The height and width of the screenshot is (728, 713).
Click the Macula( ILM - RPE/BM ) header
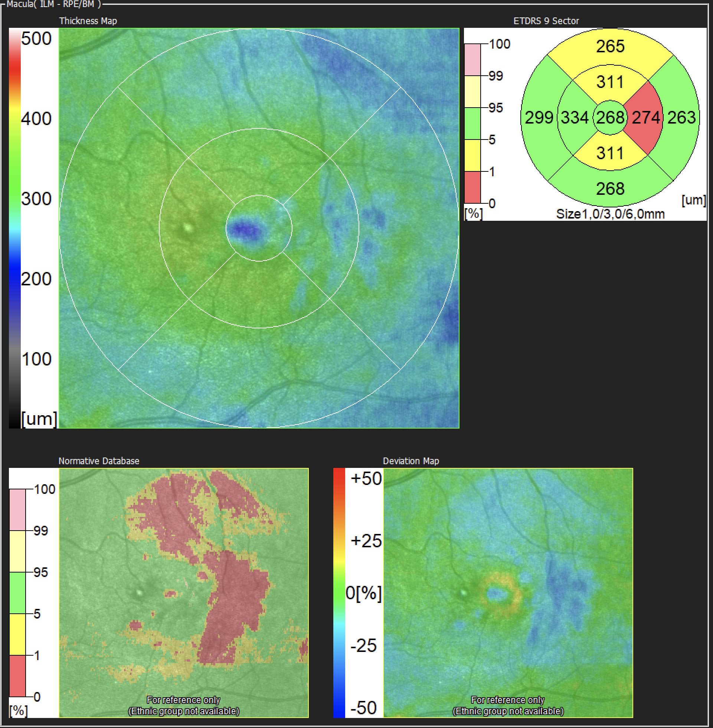pyautogui.click(x=54, y=4)
